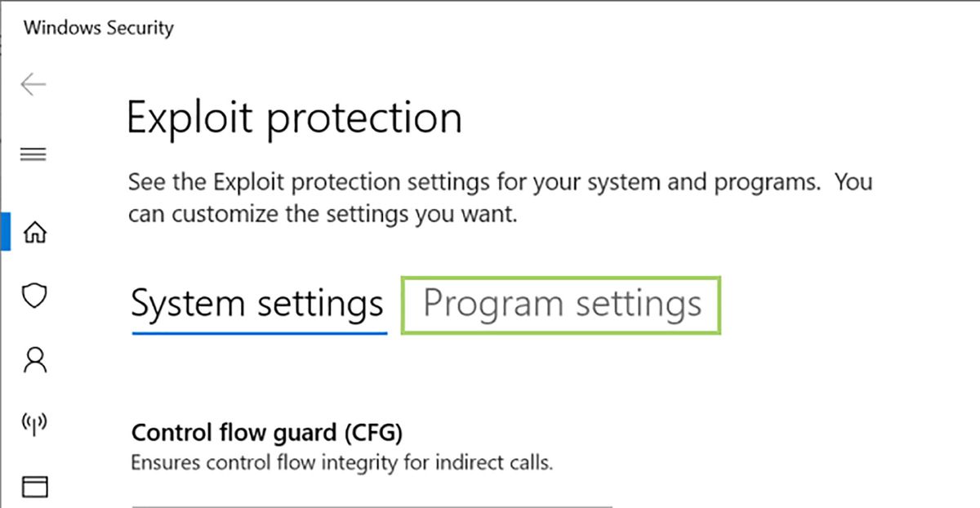
Task: Open Virus & threat protection shield icon
Action: click(33, 296)
